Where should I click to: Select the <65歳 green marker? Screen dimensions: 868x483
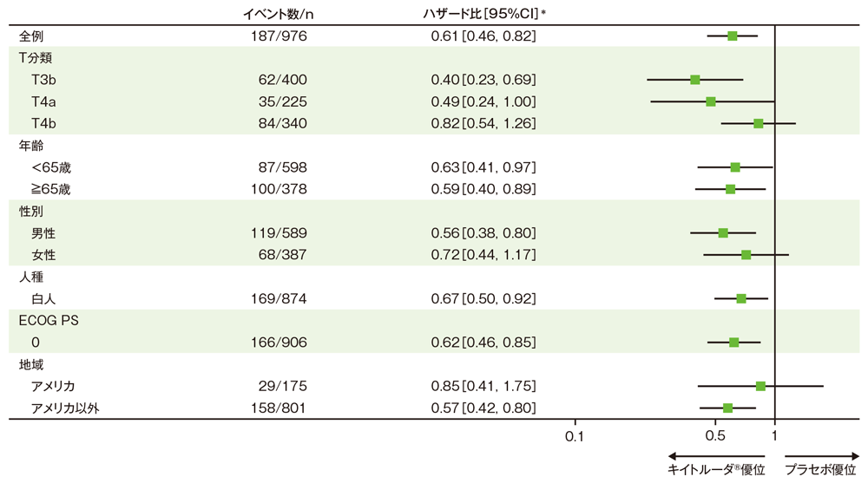click(x=735, y=167)
